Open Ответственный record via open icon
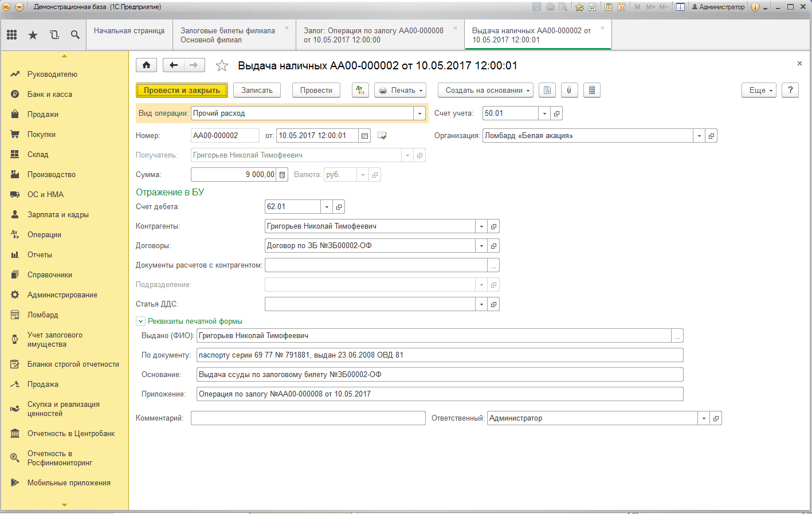Image resolution: width=812 pixels, height=514 pixels. pos(716,418)
